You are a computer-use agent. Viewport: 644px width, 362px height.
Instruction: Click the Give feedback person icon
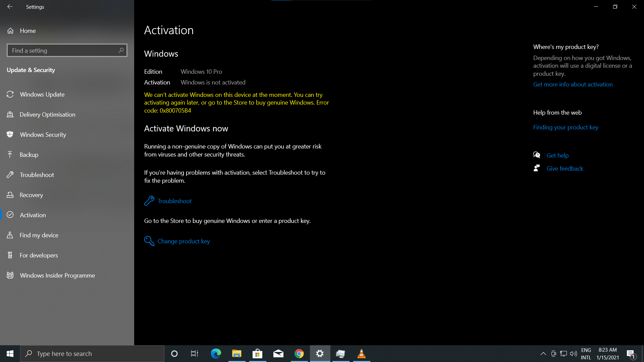tap(537, 168)
